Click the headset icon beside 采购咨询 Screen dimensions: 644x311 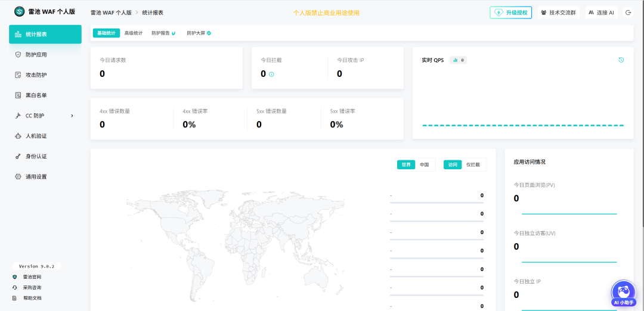15,288
